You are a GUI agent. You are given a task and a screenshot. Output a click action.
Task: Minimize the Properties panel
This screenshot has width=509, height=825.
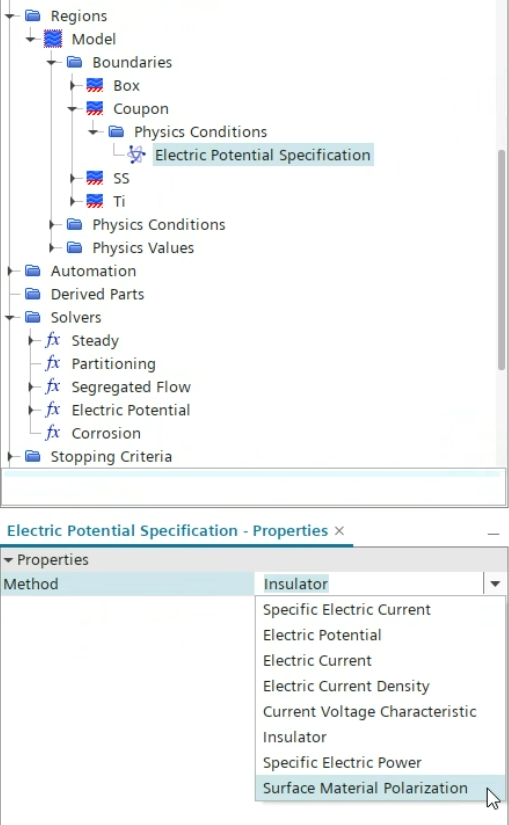point(493,534)
